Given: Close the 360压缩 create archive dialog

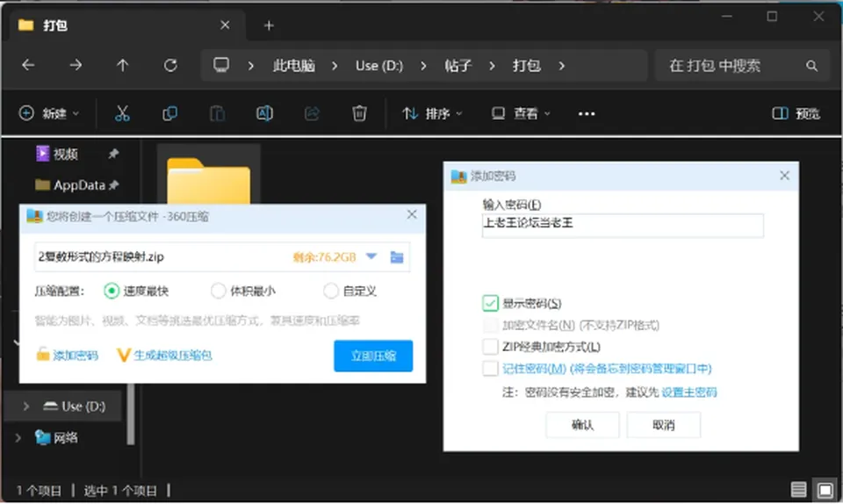Looking at the screenshot, I should 412,215.
